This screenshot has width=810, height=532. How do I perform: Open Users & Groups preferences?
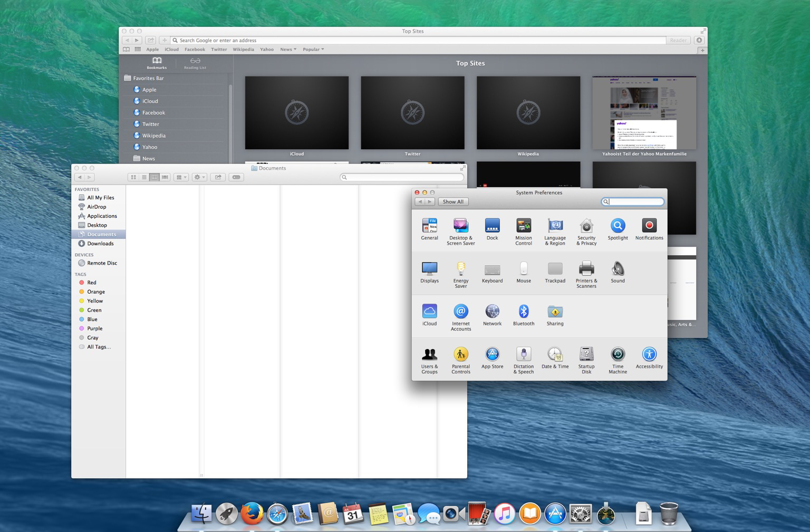tap(429, 361)
